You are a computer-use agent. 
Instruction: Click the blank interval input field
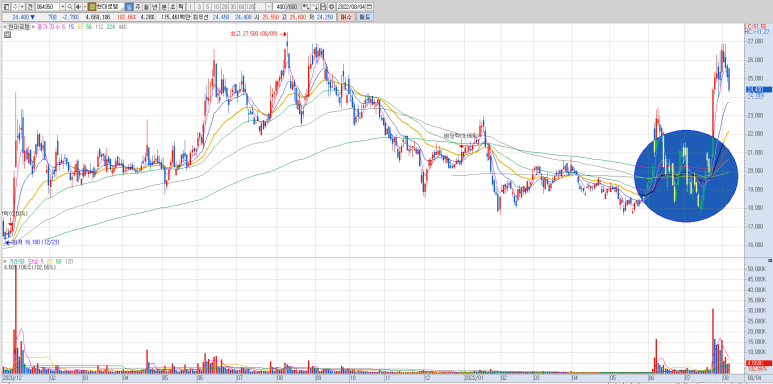tap(260, 7)
